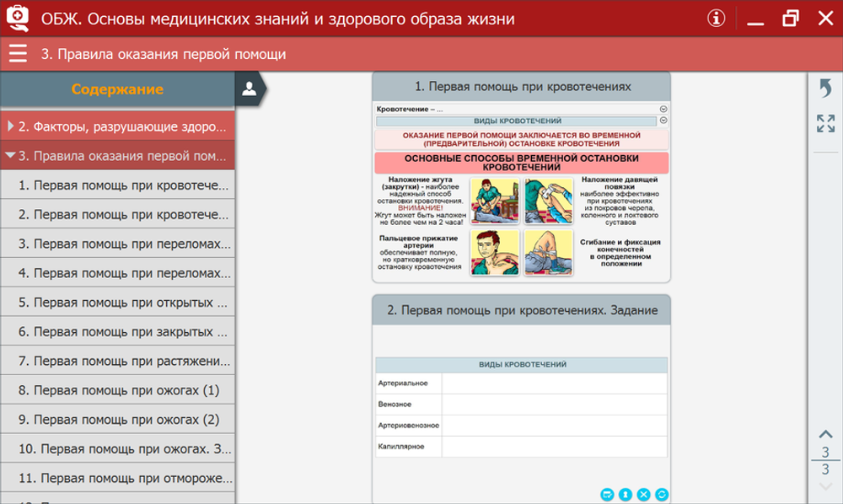Open lesson 6 Первая помощь при закрытых
This screenshot has width=843, height=504.
tap(118, 331)
